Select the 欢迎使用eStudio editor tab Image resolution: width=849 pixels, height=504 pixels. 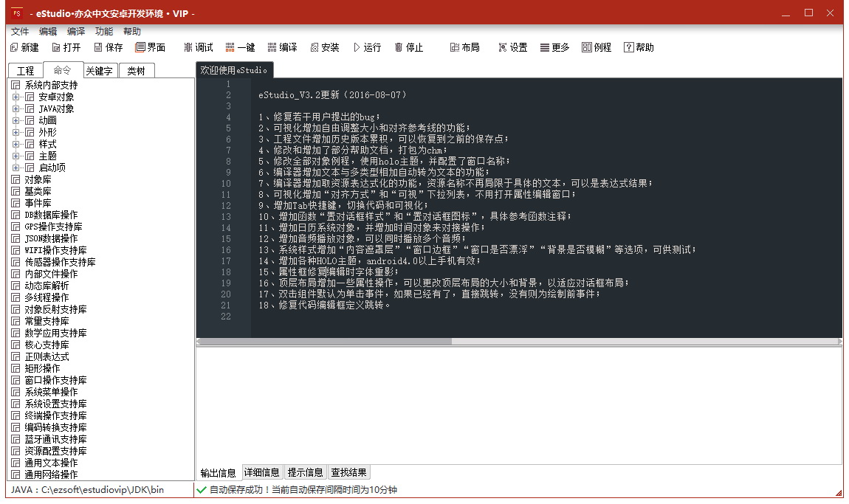click(x=234, y=70)
